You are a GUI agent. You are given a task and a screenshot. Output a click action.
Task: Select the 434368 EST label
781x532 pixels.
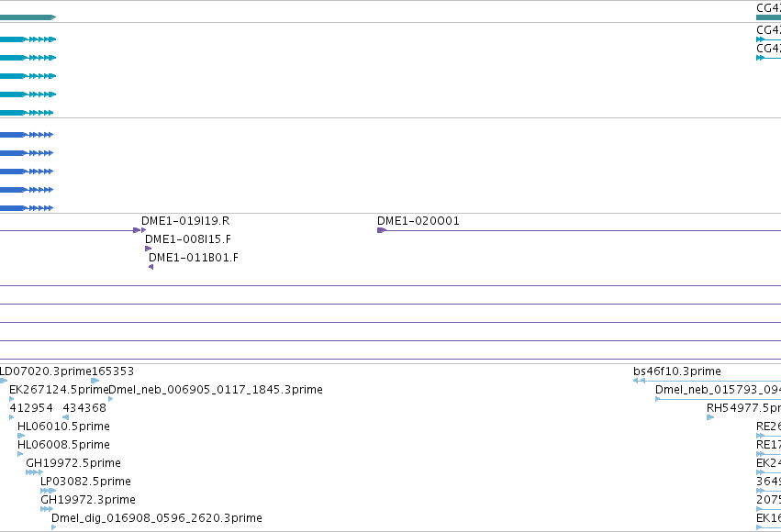(84, 408)
